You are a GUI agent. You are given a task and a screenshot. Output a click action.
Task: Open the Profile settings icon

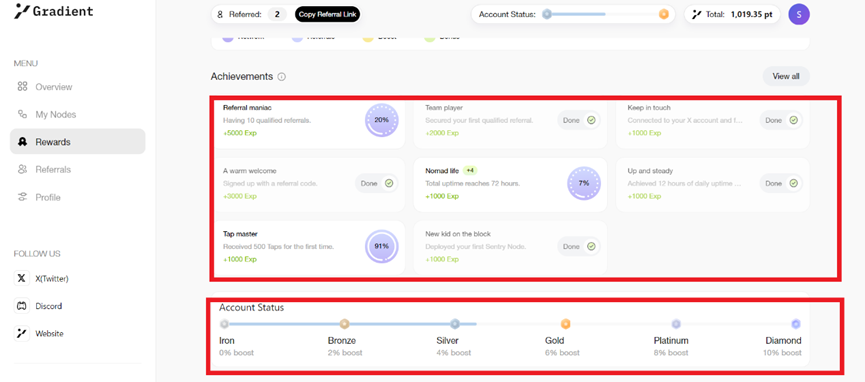[22, 197]
